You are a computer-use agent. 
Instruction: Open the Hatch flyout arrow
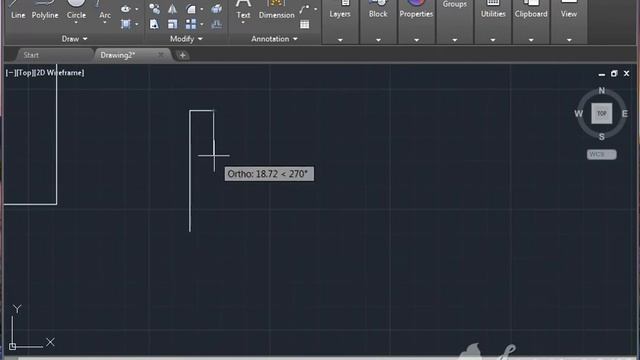(136, 24)
